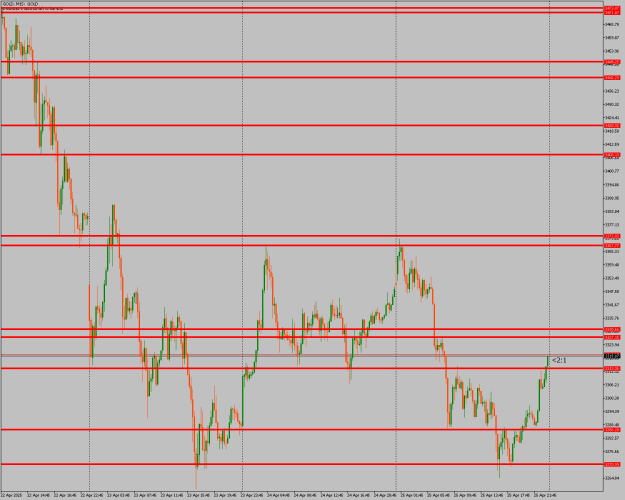Click the "24 Apr 12:45" time axis label
This screenshot has height=500, width=625.
332,495
